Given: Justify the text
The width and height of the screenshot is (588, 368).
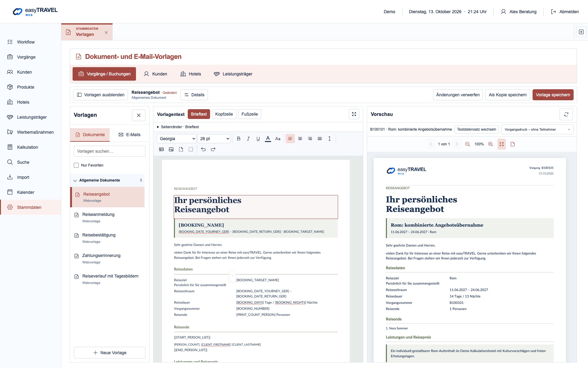Looking at the screenshot, I should [320, 139].
